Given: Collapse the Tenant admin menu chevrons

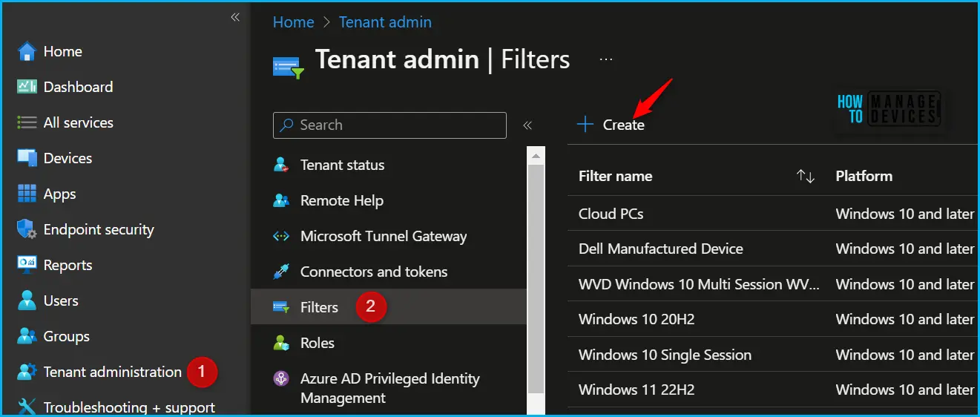Looking at the screenshot, I should [527, 125].
